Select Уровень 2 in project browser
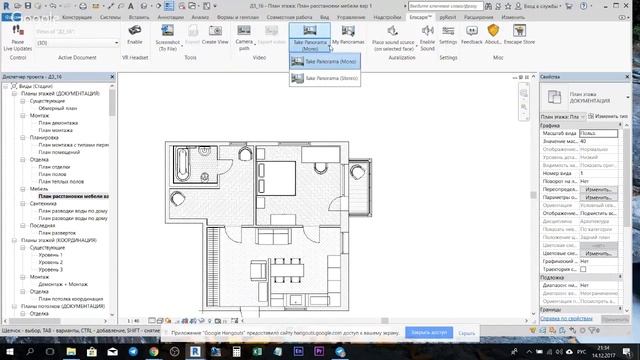 [x=51, y=262]
